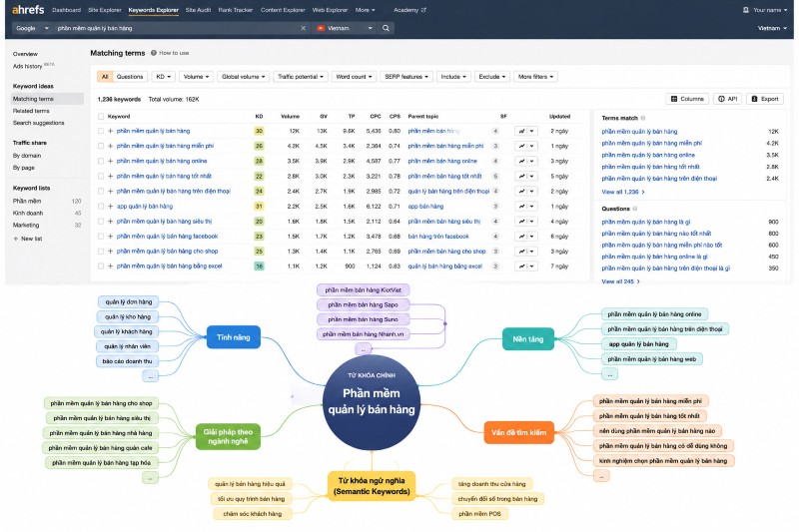
Task: Expand the SERP features filter
Action: click(x=406, y=77)
